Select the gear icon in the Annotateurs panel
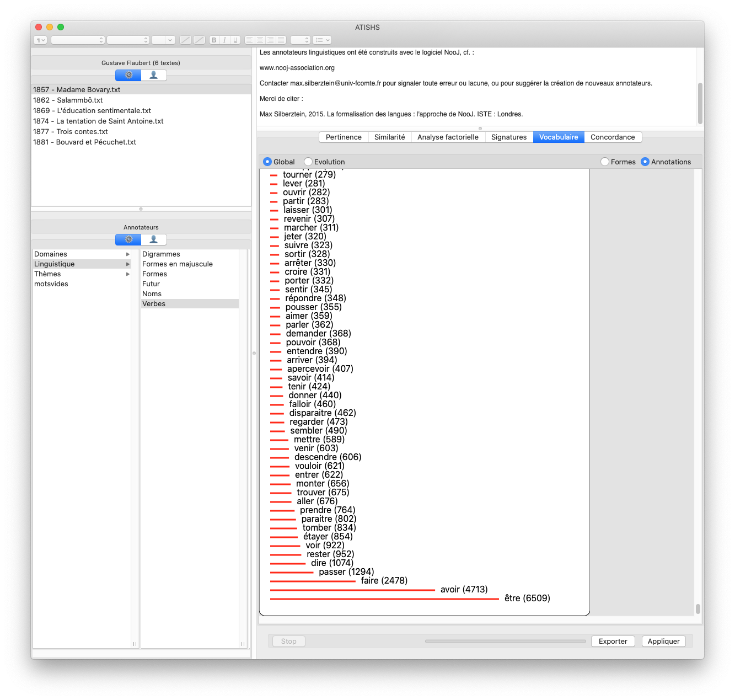Viewport: 735px width, 700px height. click(128, 239)
